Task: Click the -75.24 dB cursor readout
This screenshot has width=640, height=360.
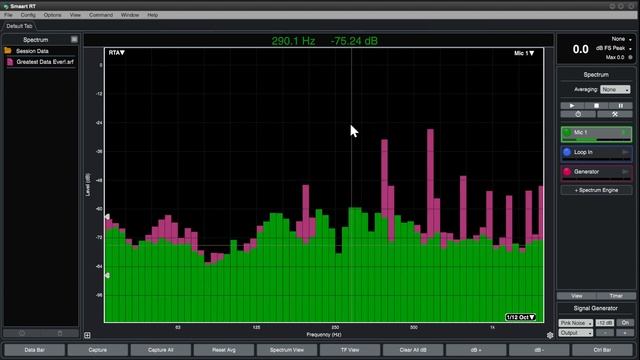Action: [x=354, y=41]
